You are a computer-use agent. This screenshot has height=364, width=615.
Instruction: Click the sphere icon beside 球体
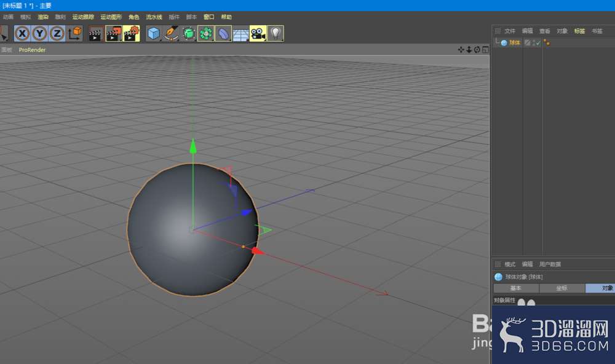coord(504,43)
